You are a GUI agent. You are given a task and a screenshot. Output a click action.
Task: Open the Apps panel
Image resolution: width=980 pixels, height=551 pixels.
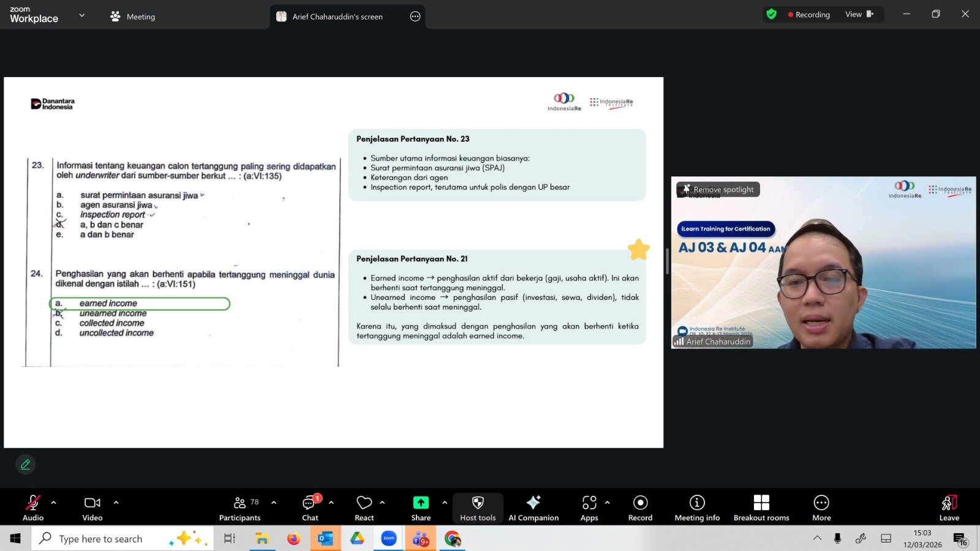pos(589,508)
